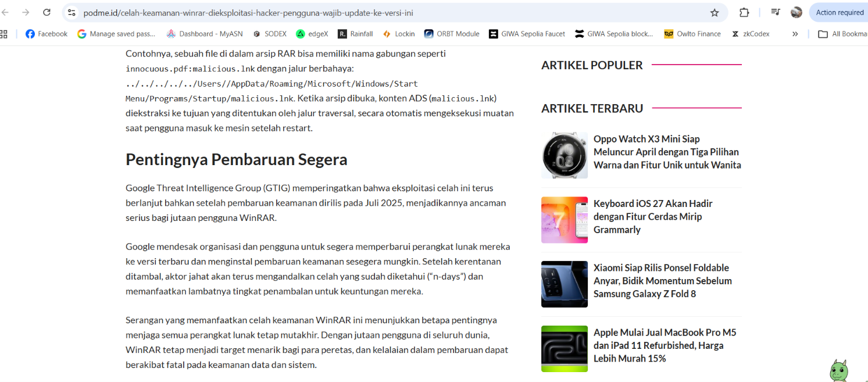Screen dimensions: 868x382
Task: Open the Dashboard - MyASN bookmark
Action: [x=206, y=34]
